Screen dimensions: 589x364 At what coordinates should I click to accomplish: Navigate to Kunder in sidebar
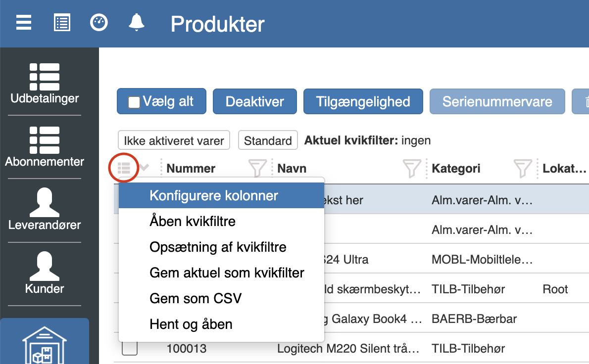[x=45, y=273]
